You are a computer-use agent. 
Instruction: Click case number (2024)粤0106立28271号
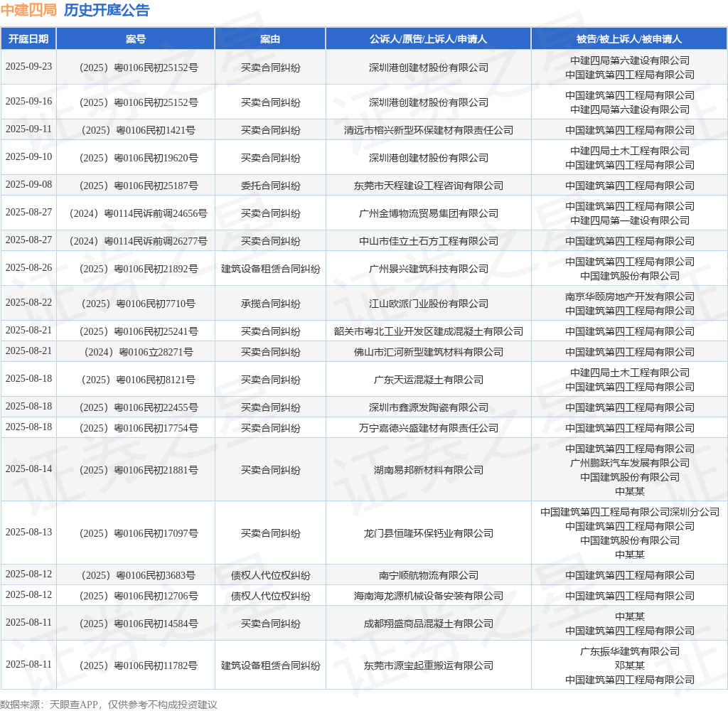click(x=139, y=352)
